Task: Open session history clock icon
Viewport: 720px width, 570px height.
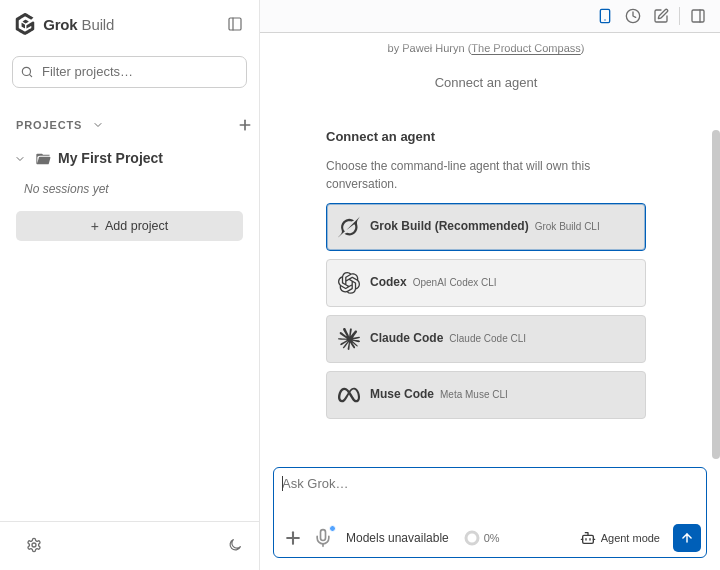Action: [633, 16]
